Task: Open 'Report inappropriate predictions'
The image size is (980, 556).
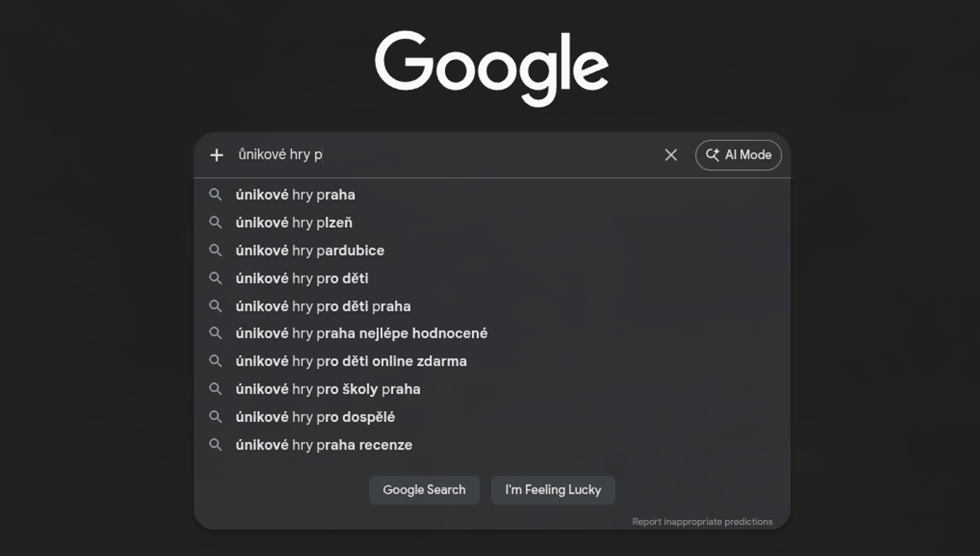Action: pos(702,522)
